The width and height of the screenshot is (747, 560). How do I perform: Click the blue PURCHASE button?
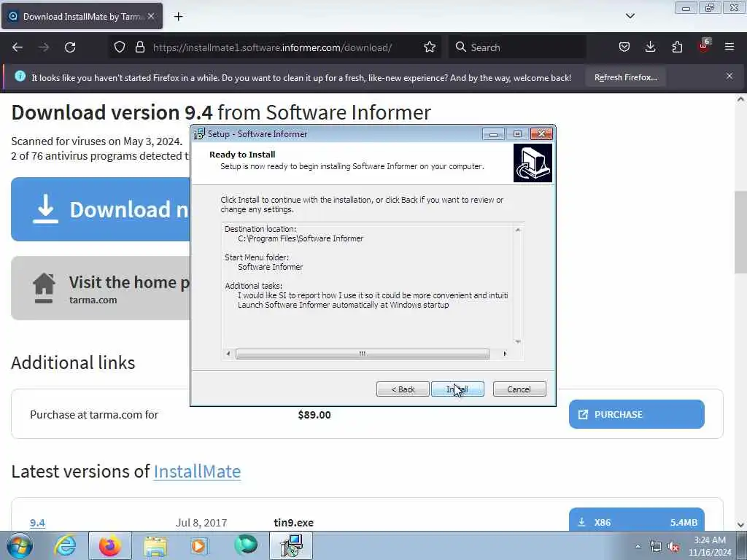coord(636,414)
